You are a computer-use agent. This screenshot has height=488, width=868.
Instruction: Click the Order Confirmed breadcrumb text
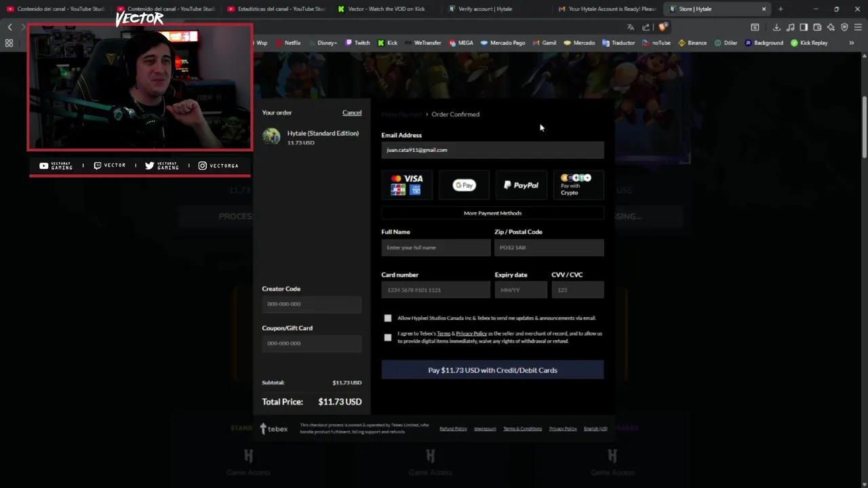456,114
